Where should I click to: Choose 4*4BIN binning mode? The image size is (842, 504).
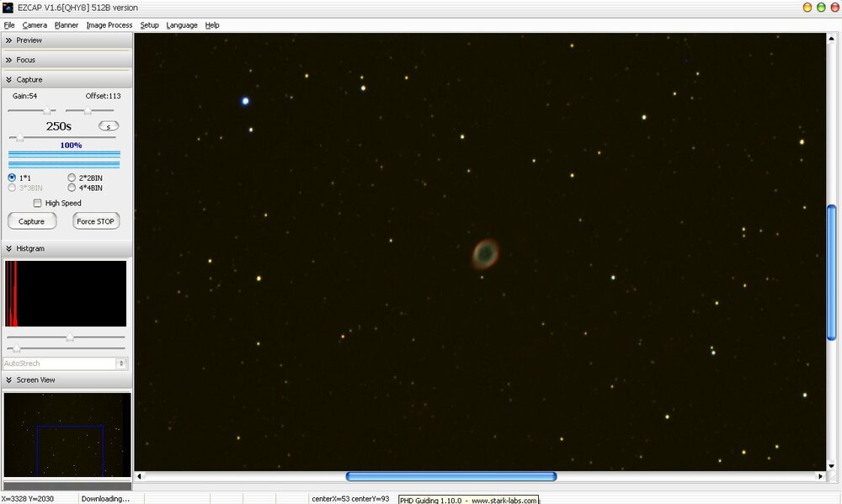coord(72,188)
